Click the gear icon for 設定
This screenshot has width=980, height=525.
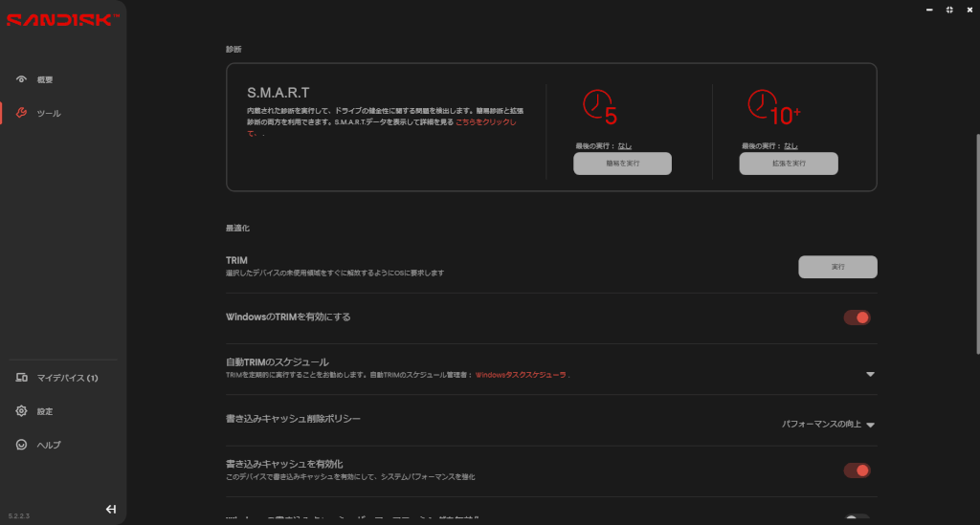tap(21, 411)
